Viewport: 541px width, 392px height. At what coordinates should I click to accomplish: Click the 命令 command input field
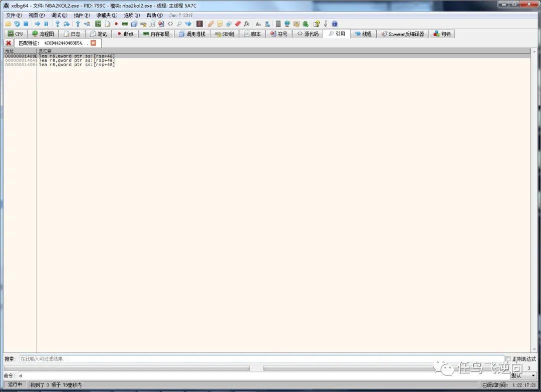264,375
